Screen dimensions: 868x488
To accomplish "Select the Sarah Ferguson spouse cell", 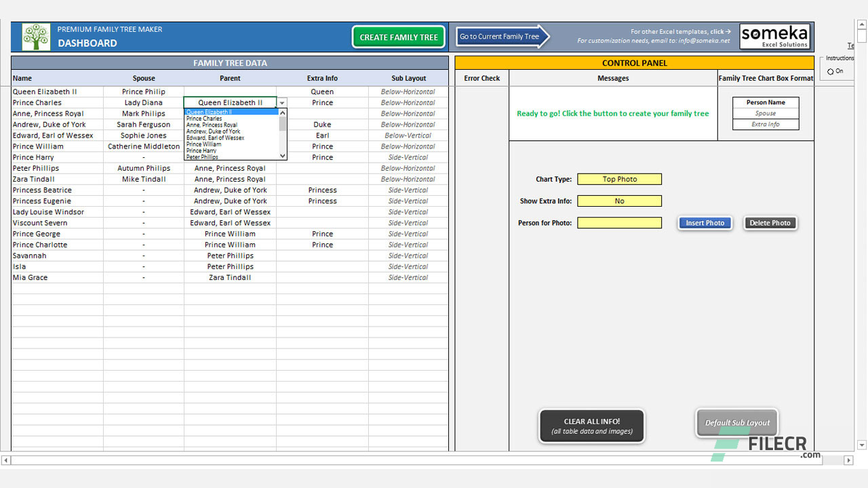I will click(144, 125).
